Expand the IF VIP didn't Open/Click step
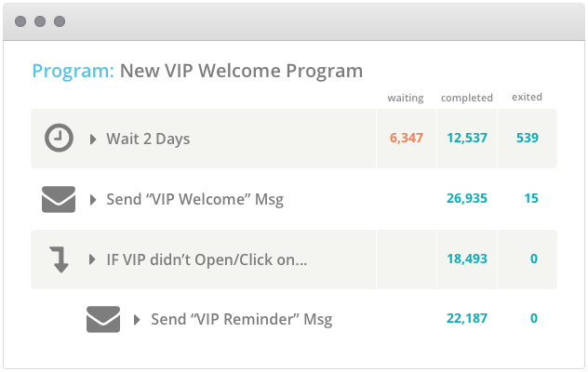Image resolution: width=588 pixels, height=372 pixels. click(x=92, y=259)
